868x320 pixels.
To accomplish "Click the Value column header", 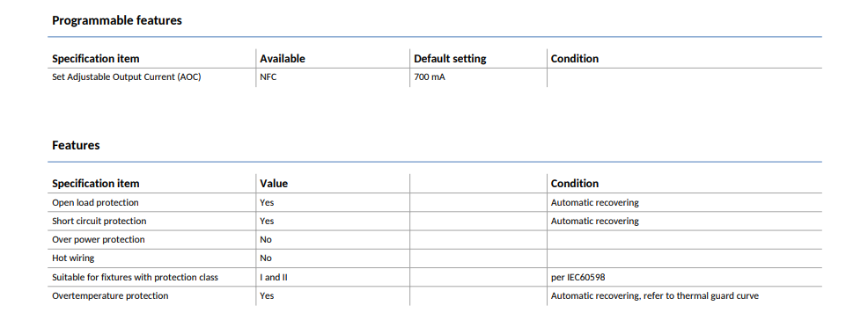I will click(x=274, y=184).
